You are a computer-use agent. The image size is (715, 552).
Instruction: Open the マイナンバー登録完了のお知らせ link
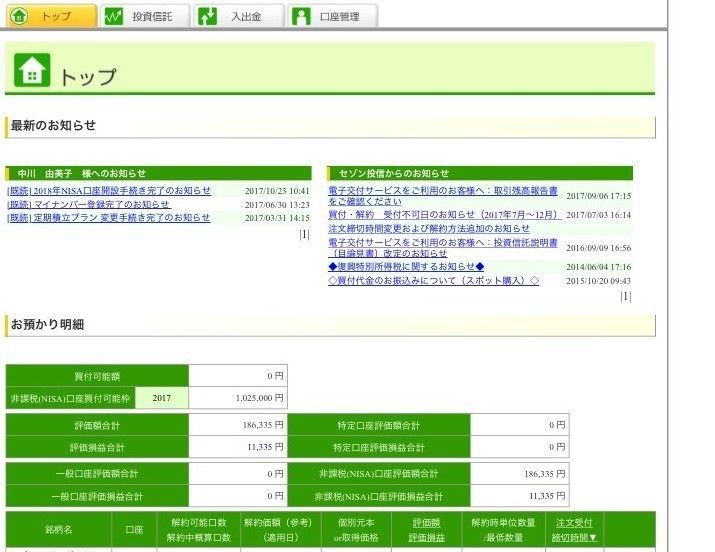[89, 204]
